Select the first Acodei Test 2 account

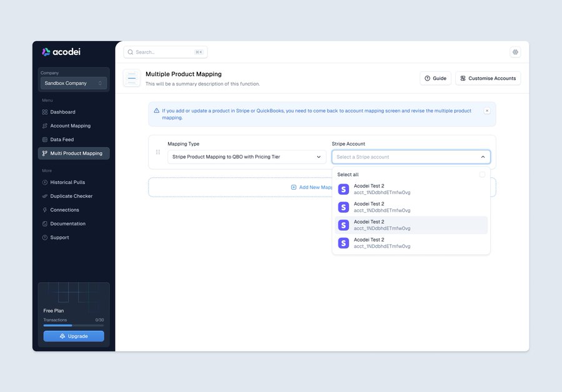(411, 189)
